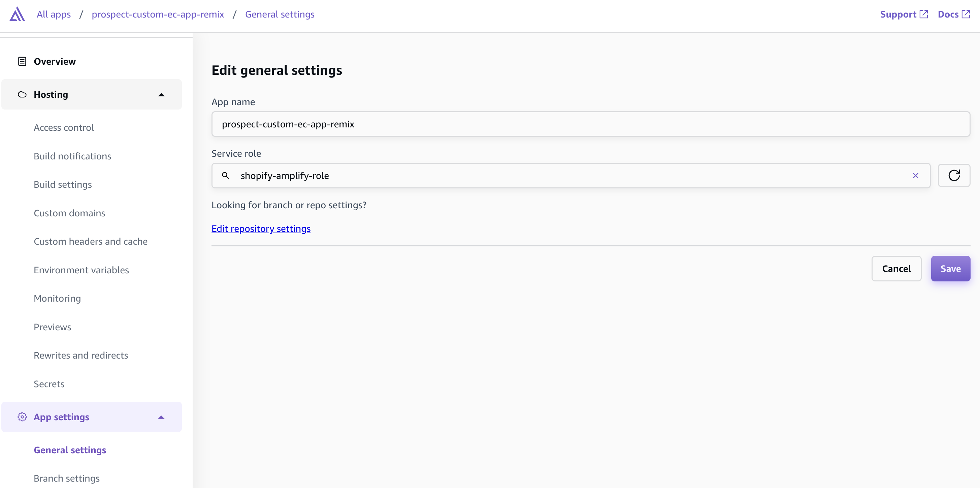
Task: Refresh the service role list
Action: [x=954, y=176]
